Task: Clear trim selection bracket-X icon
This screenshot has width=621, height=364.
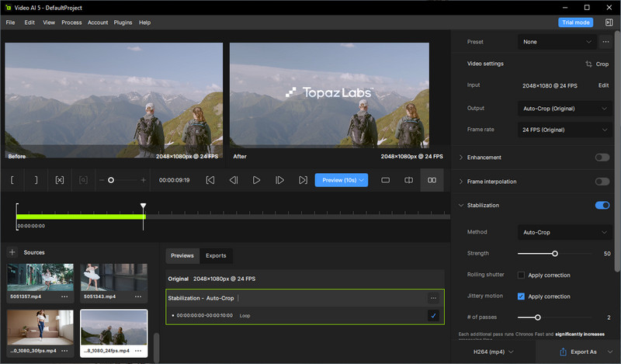Action: pyautogui.click(x=60, y=180)
